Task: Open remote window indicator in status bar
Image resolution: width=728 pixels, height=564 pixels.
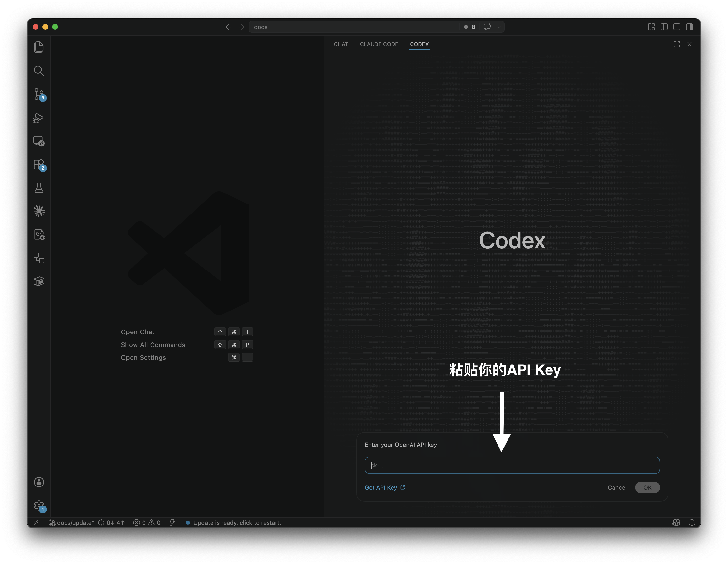Action: [36, 523]
